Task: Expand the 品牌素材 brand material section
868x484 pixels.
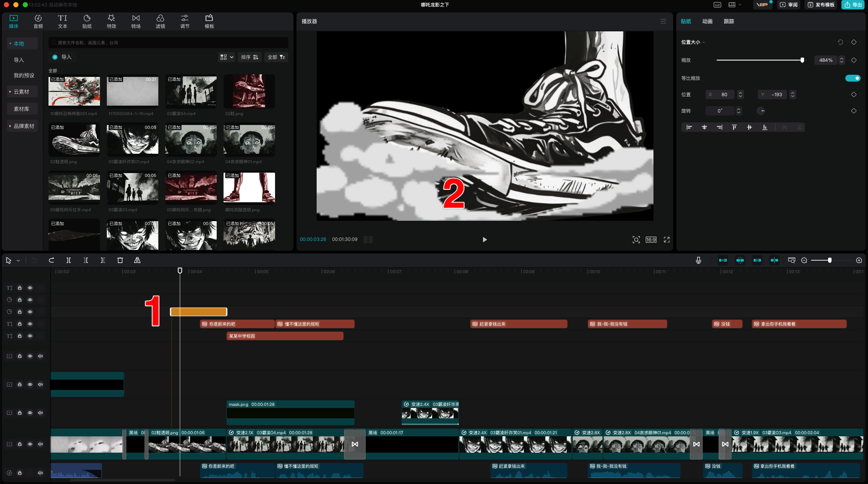Action: click(22, 126)
